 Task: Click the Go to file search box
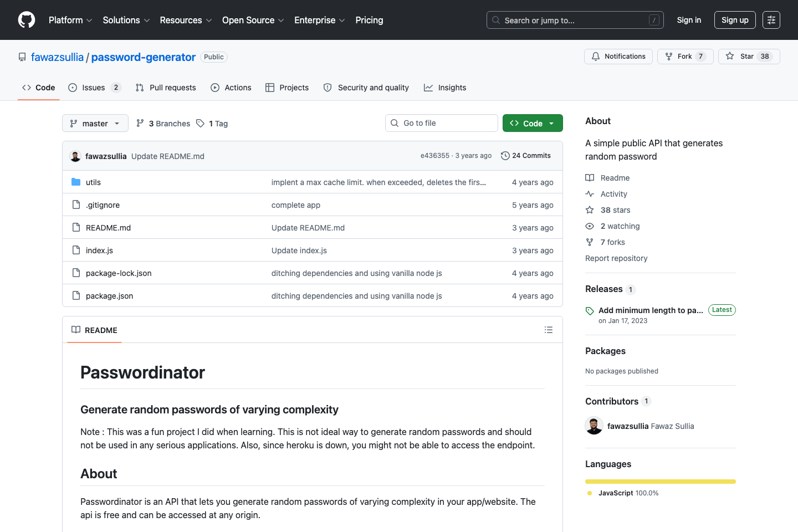(x=441, y=122)
